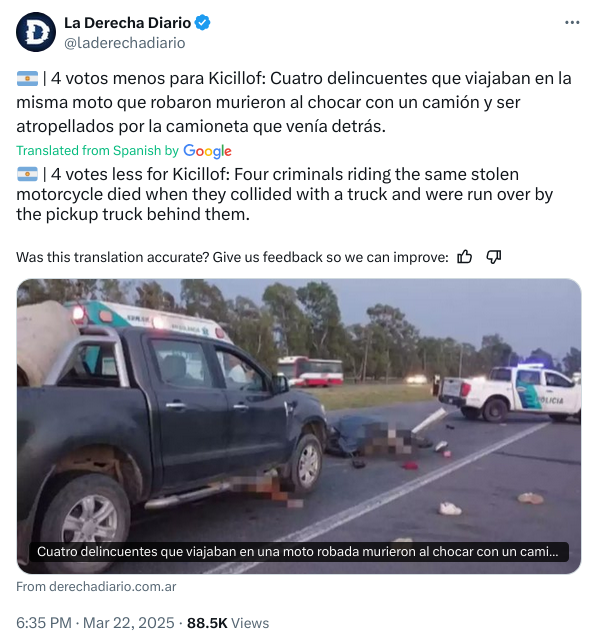598x644 pixels.
Task: Open the @laderechadiario handle link
Action: point(125,43)
